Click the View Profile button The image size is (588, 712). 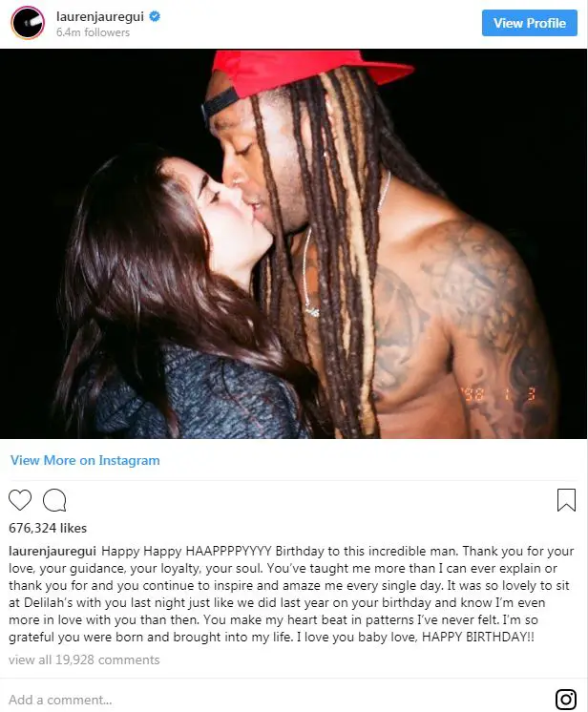(530, 23)
